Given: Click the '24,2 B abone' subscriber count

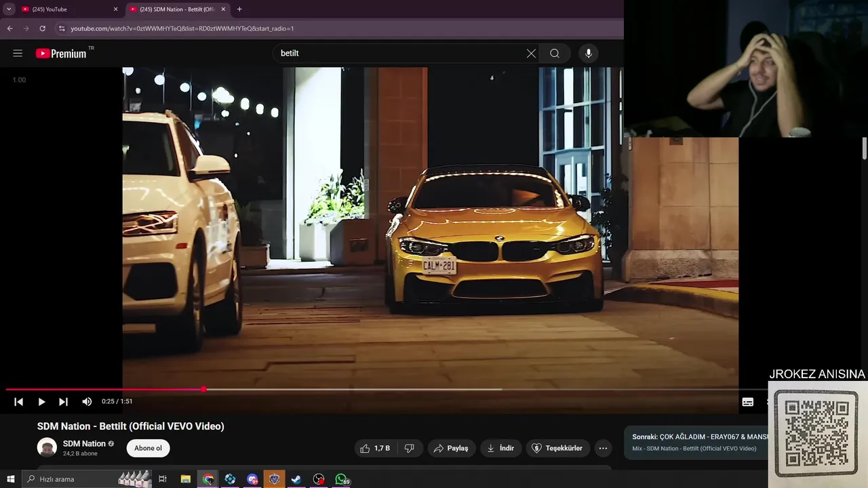Looking at the screenshot, I should (80, 453).
